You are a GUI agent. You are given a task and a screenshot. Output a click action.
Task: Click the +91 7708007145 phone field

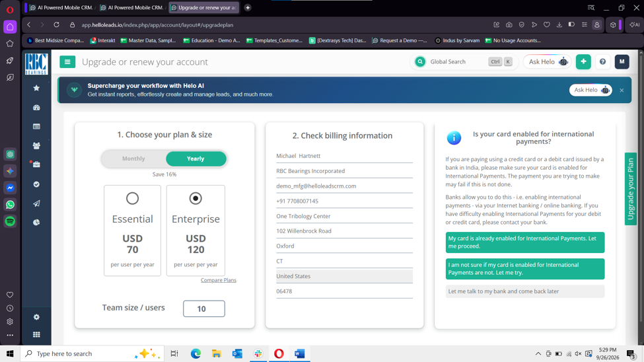click(x=344, y=201)
